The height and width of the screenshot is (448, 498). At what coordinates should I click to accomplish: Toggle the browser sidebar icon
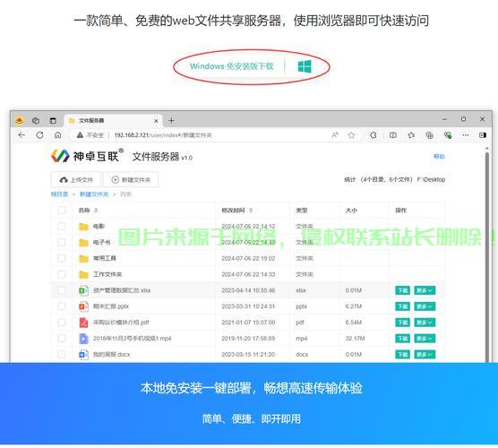[x=483, y=135]
